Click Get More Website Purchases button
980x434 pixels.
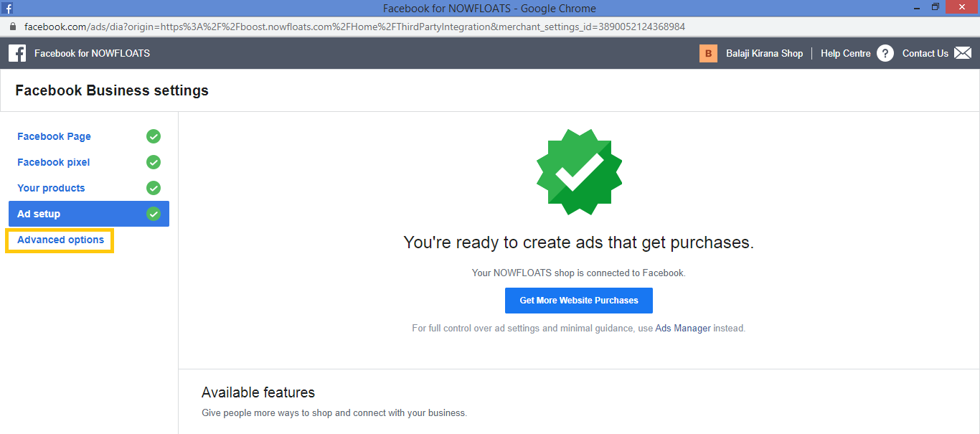tap(579, 301)
